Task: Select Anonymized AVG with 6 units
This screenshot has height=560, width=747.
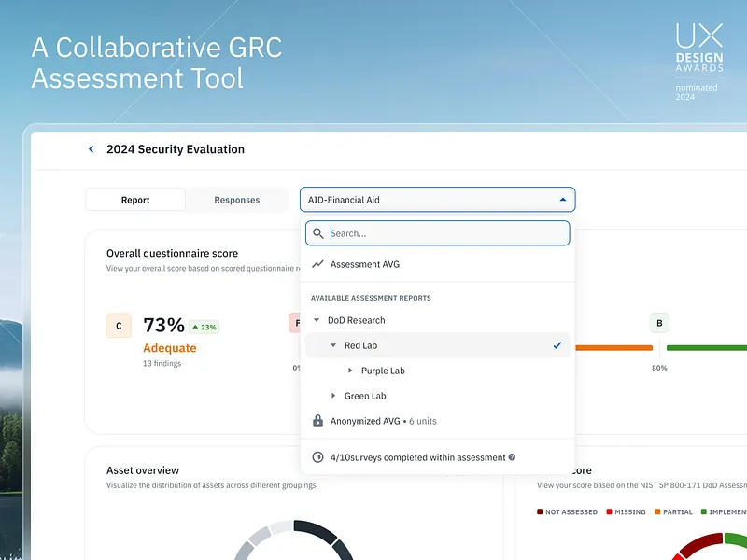Action: (383, 421)
